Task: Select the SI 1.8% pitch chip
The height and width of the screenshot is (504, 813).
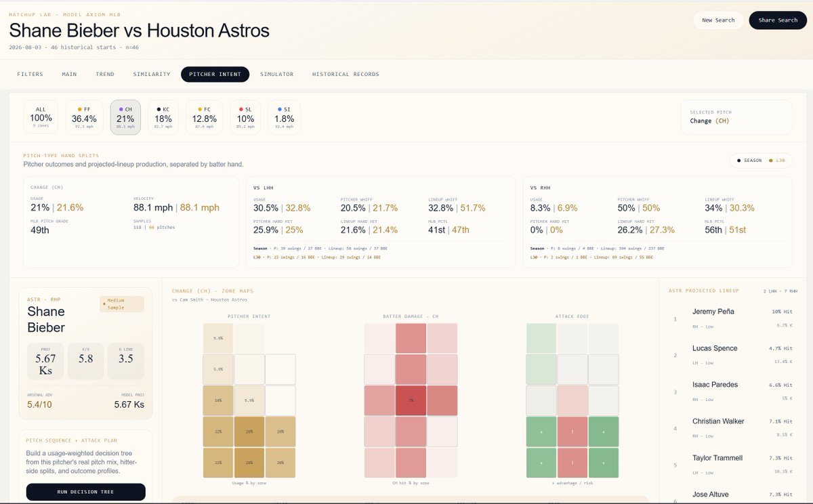Action: [284, 117]
